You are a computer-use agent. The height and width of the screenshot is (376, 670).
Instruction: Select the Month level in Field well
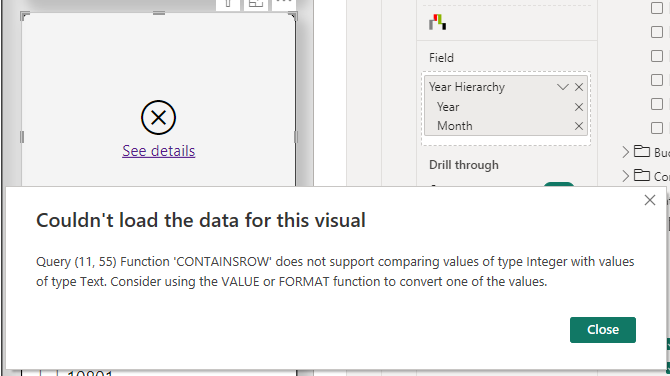[455, 126]
